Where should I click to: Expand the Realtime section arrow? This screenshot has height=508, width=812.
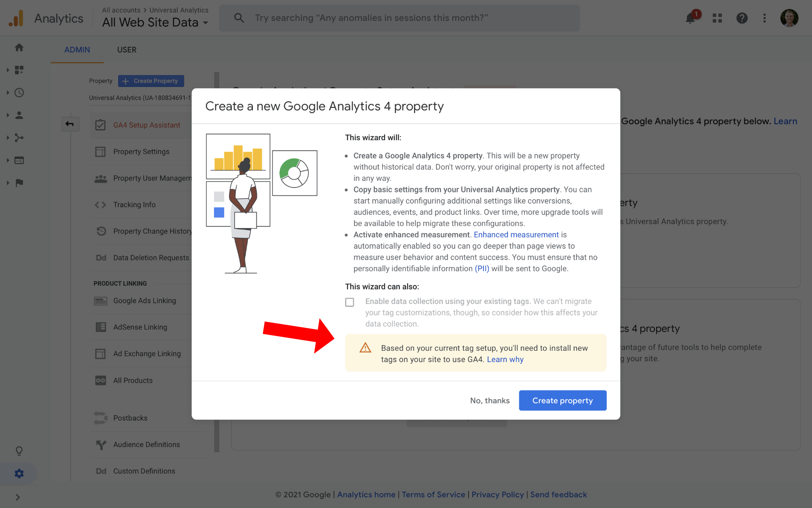(x=8, y=93)
